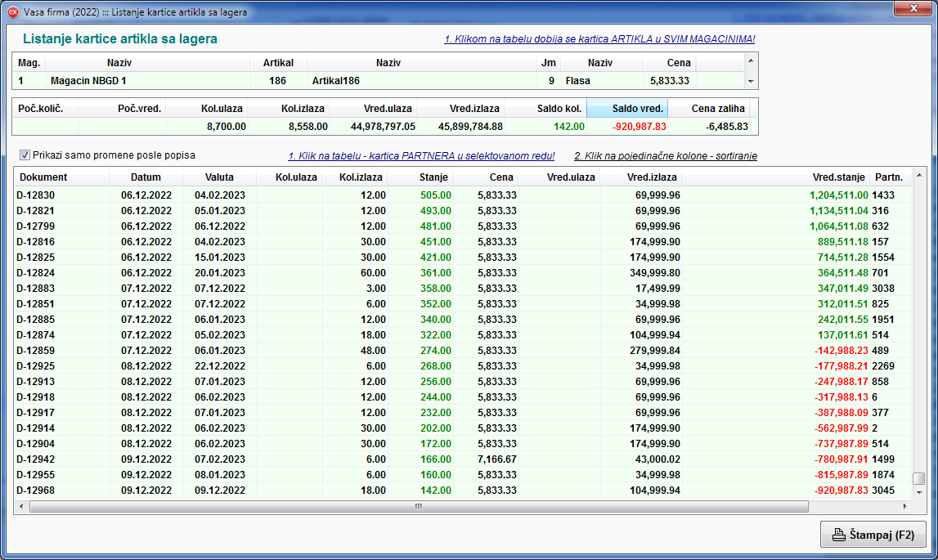The width and height of the screenshot is (938, 560).
Task: Click the Artikal column header in top table
Action: pos(278,63)
